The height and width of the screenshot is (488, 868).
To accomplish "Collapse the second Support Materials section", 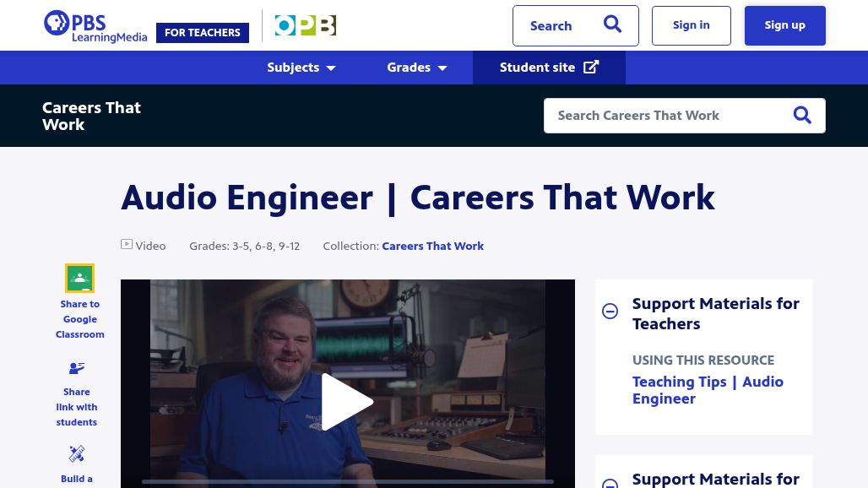I will click(x=610, y=483).
